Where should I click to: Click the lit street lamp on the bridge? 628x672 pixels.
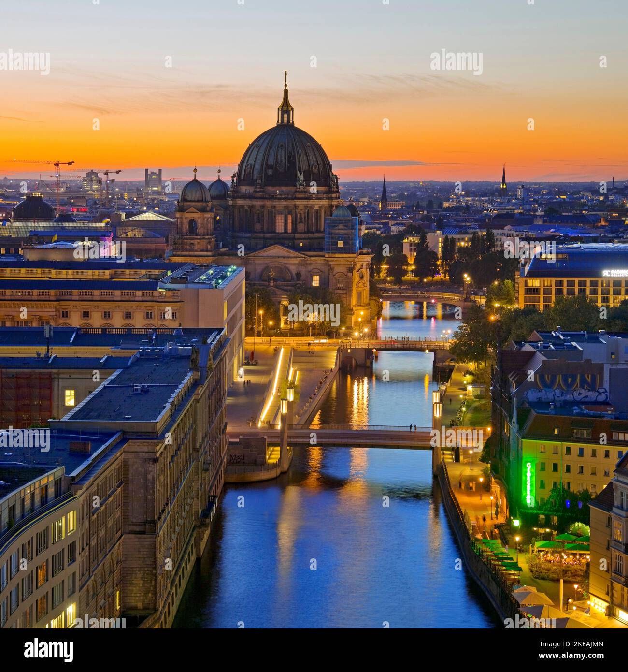click(x=290, y=394)
